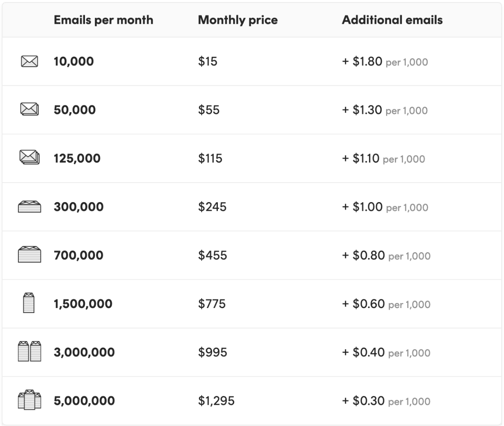Image resolution: width=504 pixels, height=426 pixels.
Task: Click the single envelope icon for 10,000 emails
Action: point(29,62)
